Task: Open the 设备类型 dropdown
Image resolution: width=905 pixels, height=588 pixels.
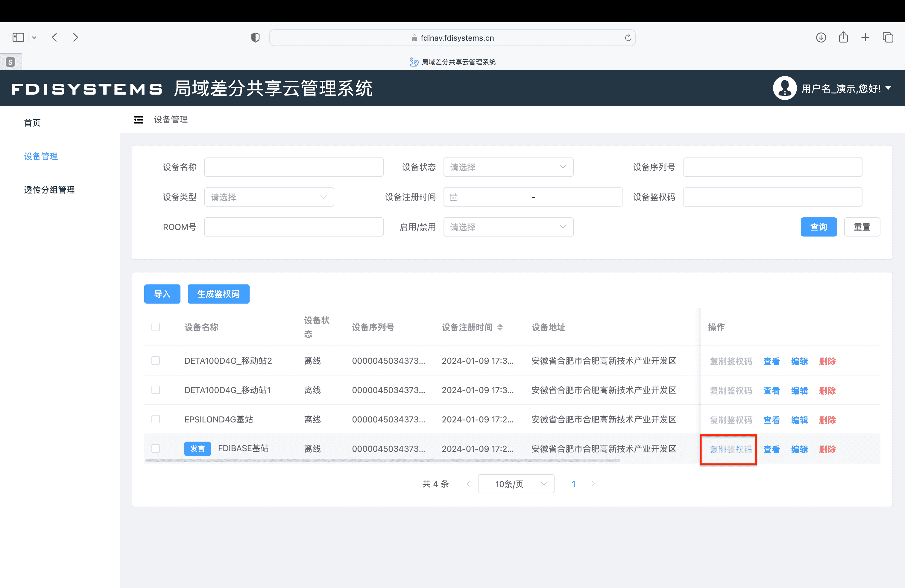Action: click(x=269, y=197)
